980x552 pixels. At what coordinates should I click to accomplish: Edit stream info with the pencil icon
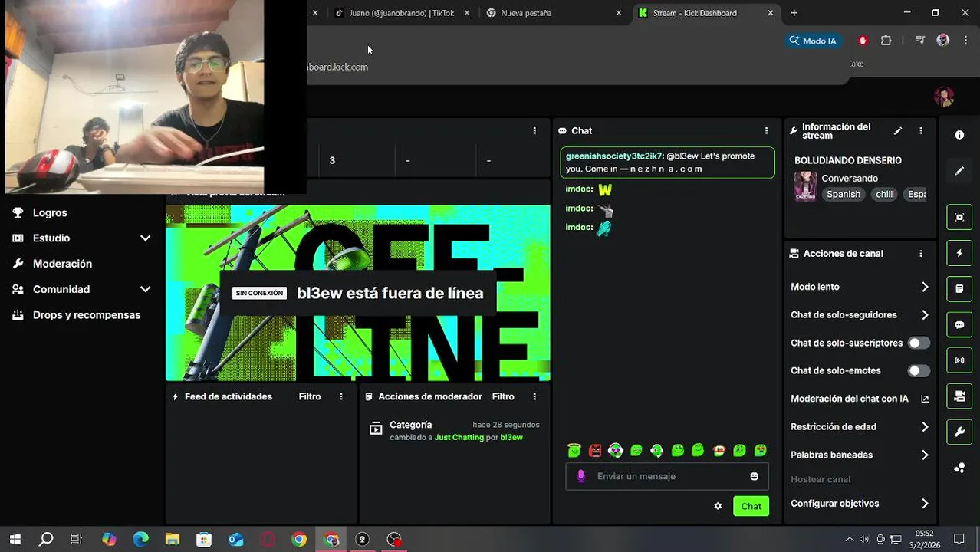tap(898, 131)
